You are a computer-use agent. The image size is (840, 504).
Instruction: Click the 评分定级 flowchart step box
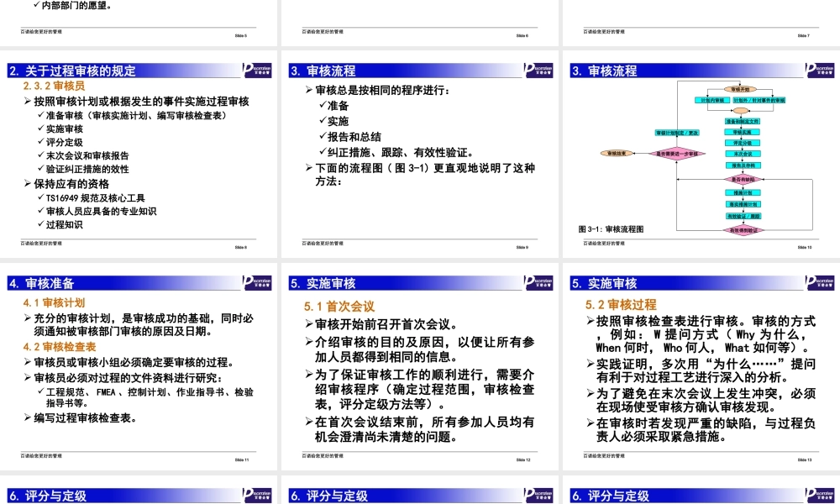tap(742, 143)
